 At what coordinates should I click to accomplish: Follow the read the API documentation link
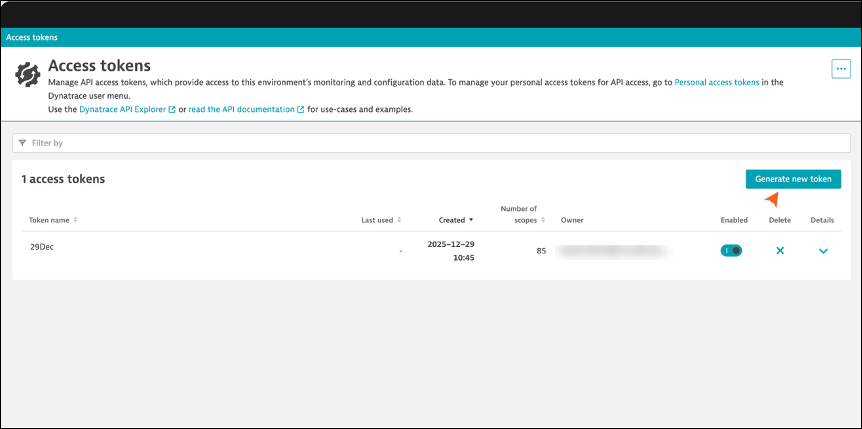pos(241,110)
